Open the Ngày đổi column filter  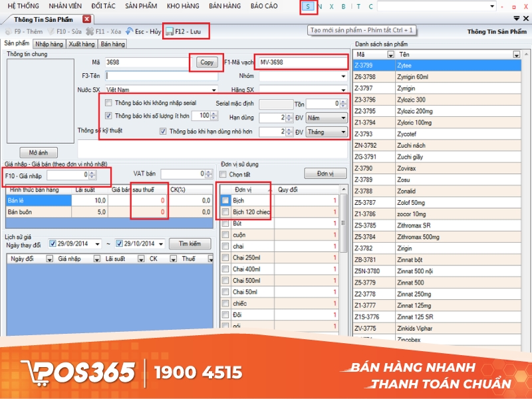[x=49, y=259]
